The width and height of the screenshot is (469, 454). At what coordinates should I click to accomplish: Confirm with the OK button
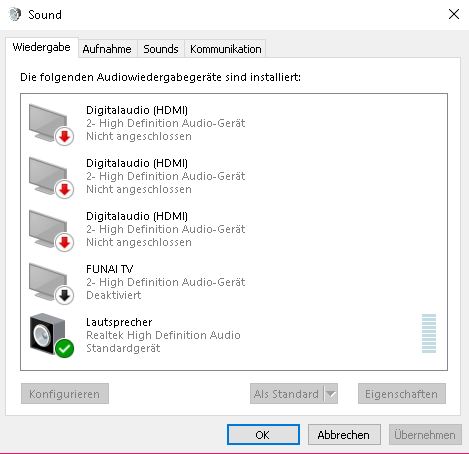click(263, 435)
